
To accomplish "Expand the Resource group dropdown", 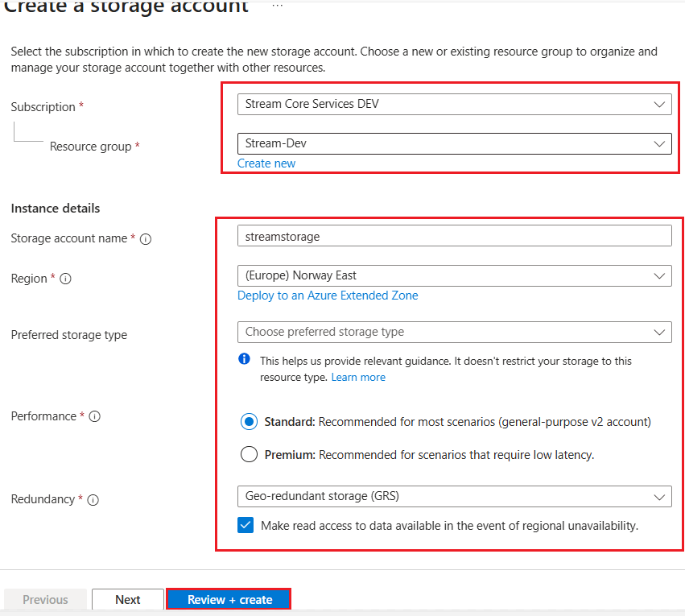I will point(454,143).
